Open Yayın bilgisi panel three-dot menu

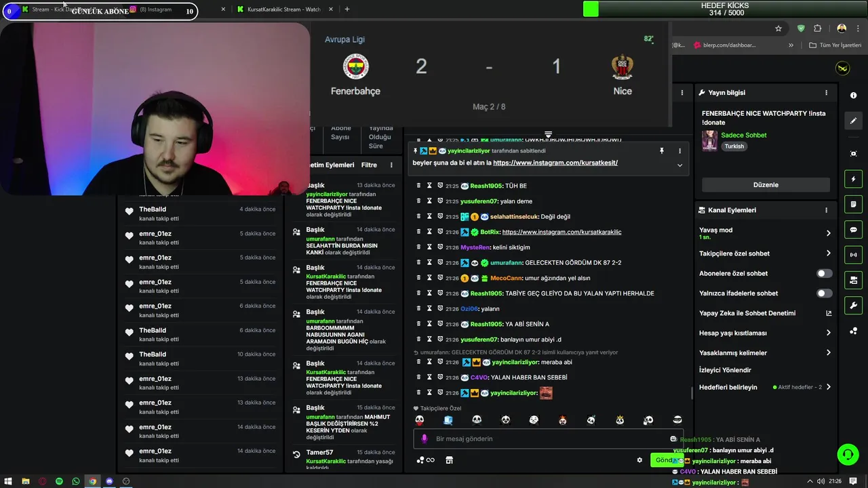826,93
